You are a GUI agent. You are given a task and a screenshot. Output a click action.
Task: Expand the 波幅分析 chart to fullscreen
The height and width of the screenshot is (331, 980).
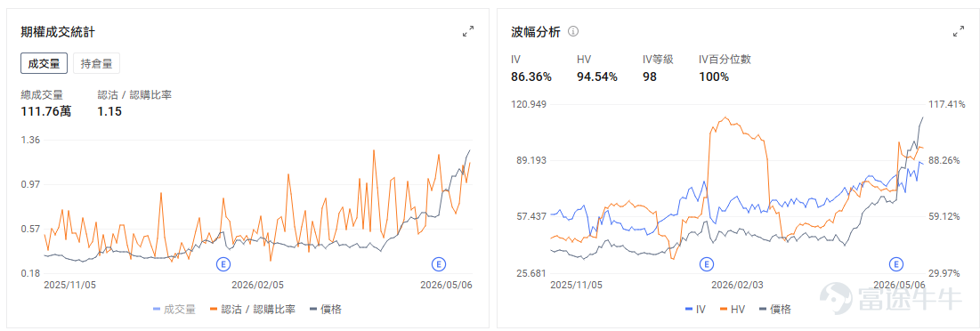pyautogui.click(x=958, y=31)
